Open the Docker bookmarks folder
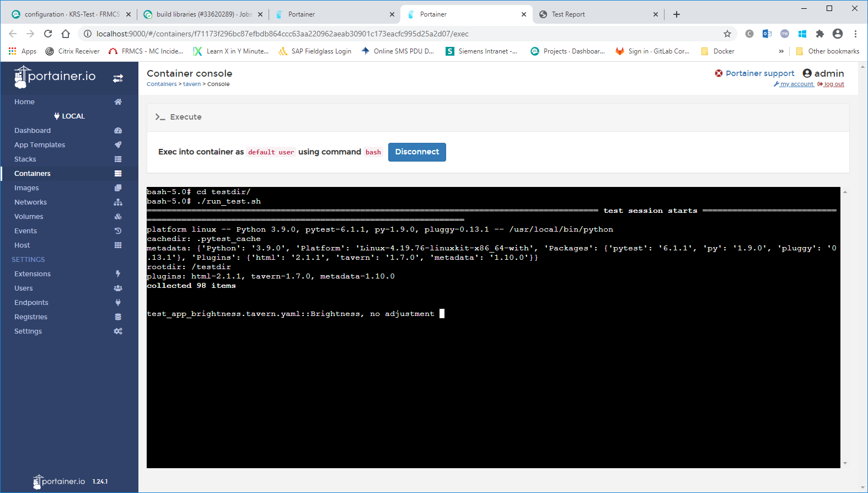This screenshot has width=868, height=493. (x=717, y=51)
